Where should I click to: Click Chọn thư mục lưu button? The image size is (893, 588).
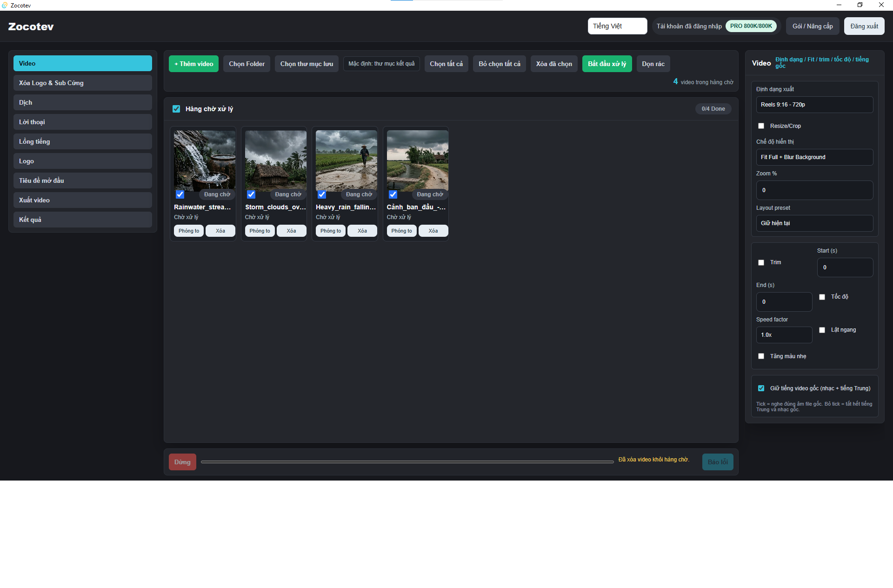(307, 64)
